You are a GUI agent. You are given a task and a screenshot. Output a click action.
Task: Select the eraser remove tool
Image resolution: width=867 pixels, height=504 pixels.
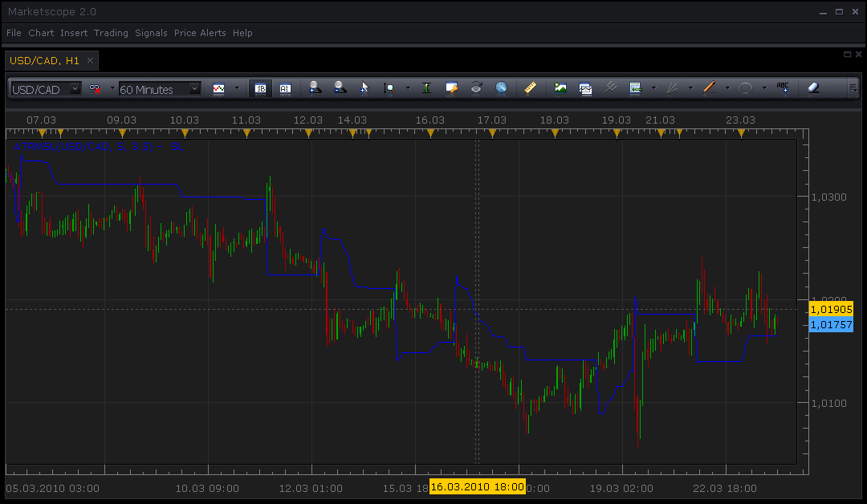click(812, 87)
